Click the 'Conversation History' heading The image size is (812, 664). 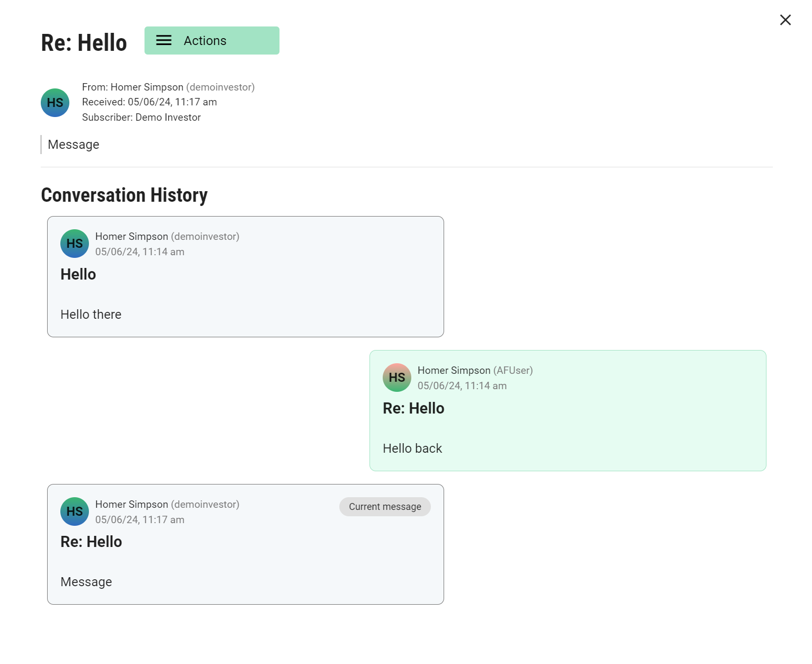pos(124,195)
